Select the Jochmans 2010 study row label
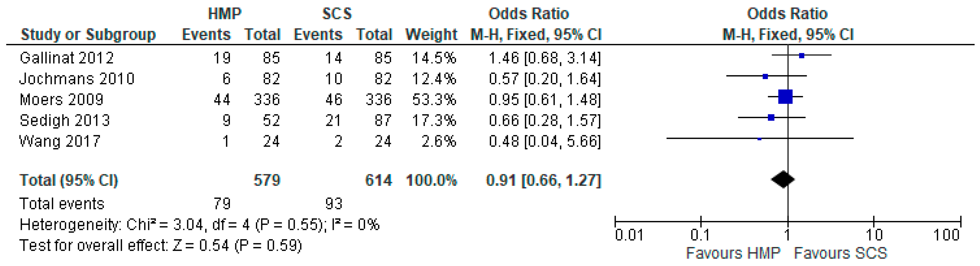Viewport: 980px width, 266px height. tap(77, 79)
